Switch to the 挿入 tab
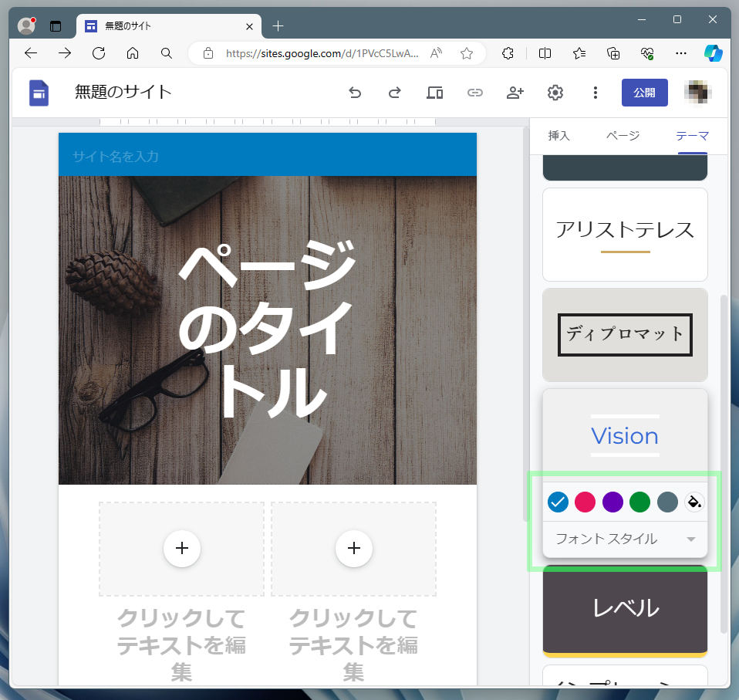The image size is (739, 700). pyautogui.click(x=559, y=136)
